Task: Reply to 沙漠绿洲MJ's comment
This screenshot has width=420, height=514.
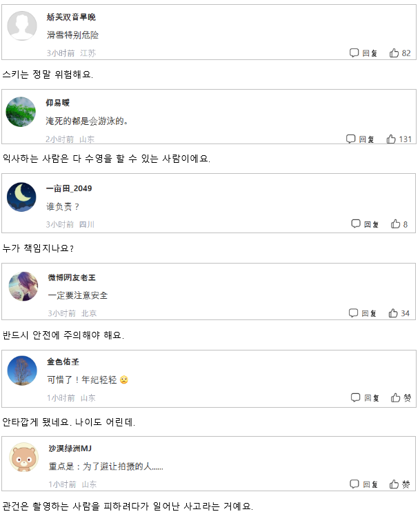Action: pos(363,484)
